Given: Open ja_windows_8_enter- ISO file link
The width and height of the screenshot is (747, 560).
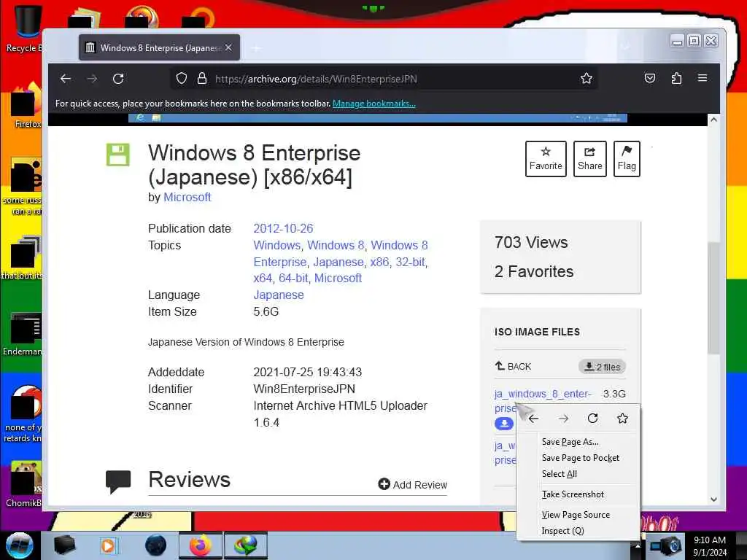Looking at the screenshot, I should (543, 394).
